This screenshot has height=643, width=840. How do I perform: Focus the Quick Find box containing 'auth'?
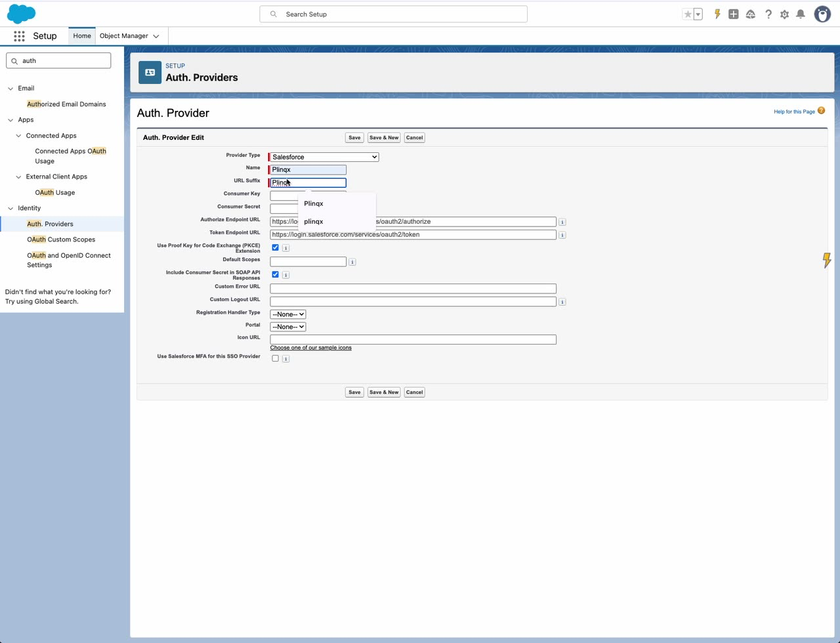point(58,60)
